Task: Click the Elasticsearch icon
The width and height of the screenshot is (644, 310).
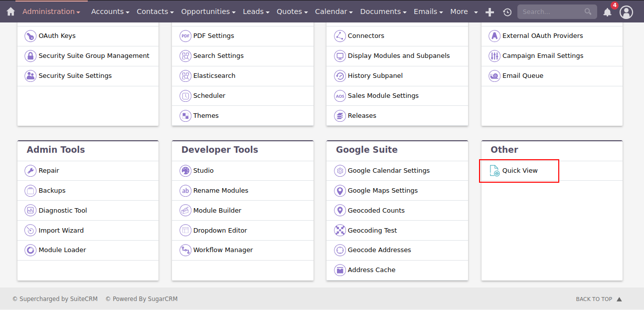Action: (185, 76)
